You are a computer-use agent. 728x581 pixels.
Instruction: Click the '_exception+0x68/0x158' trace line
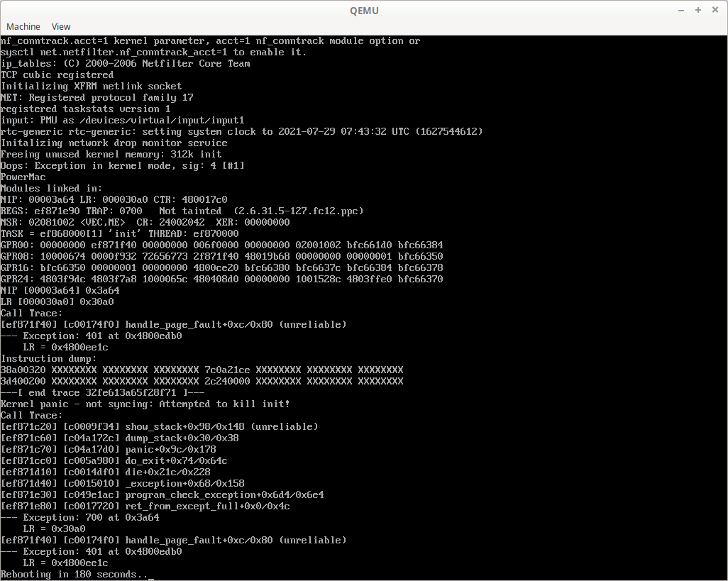point(122,484)
